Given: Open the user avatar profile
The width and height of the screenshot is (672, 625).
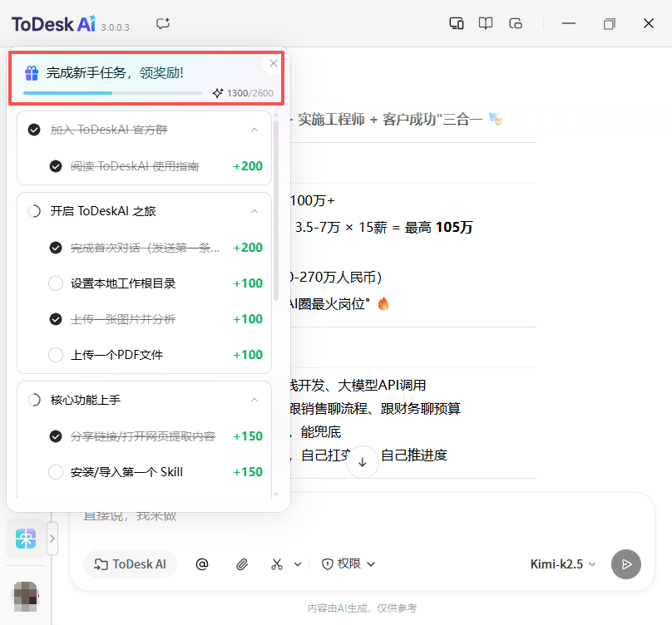Looking at the screenshot, I should 25,596.
